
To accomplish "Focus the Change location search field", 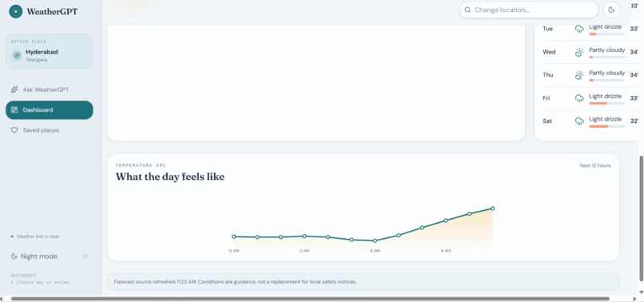I will coord(529,10).
